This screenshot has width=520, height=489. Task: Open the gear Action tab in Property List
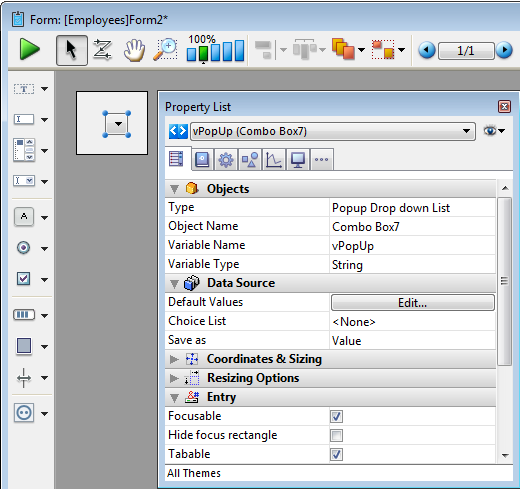226,160
